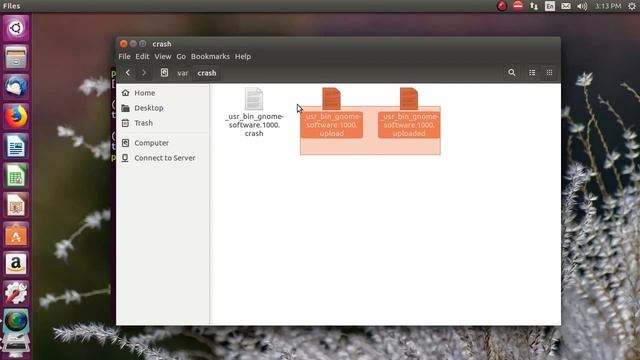Go forward to next folder

point(144,73)
